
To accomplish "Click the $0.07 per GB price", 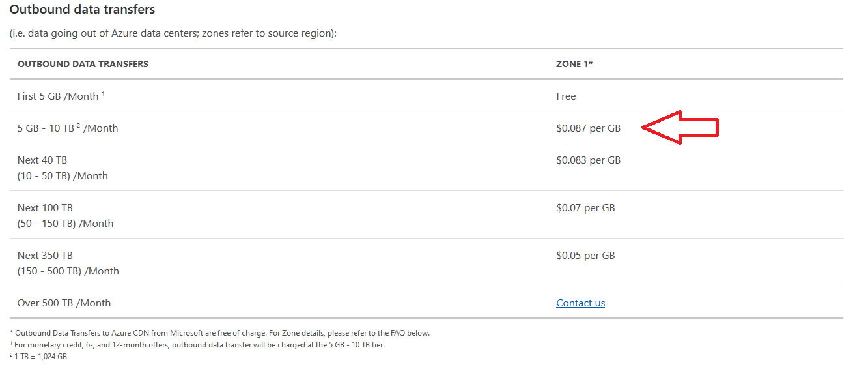I will click(x=585, y=207).
